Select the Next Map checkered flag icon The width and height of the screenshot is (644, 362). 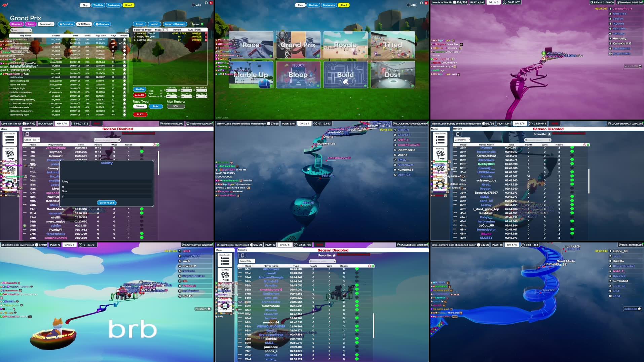(x=10, y=154)
